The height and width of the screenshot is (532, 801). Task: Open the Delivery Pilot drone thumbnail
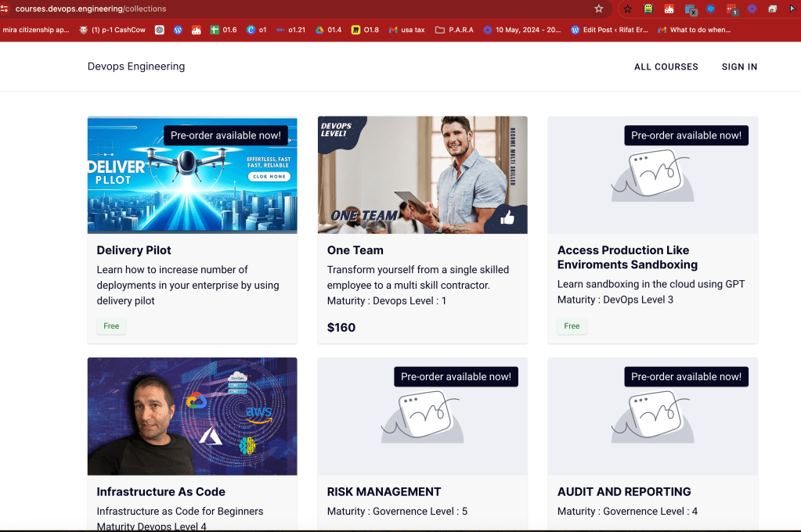(192, 175)
